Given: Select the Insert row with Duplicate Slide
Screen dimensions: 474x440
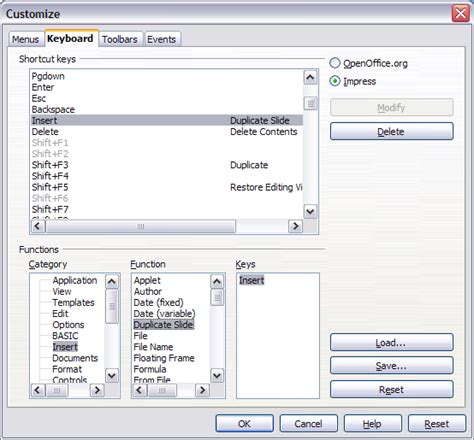Looking at the screenshot, I should [x=167, y=120].
